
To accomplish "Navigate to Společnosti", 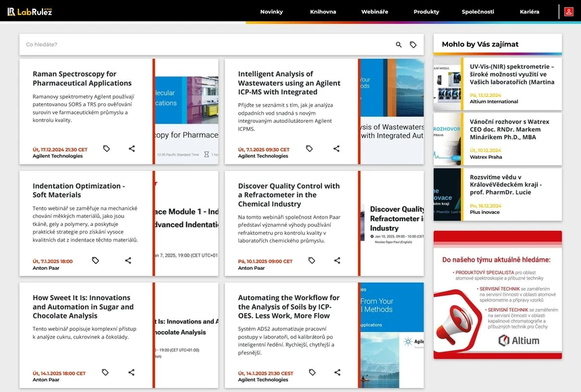I will coord(478,11).
